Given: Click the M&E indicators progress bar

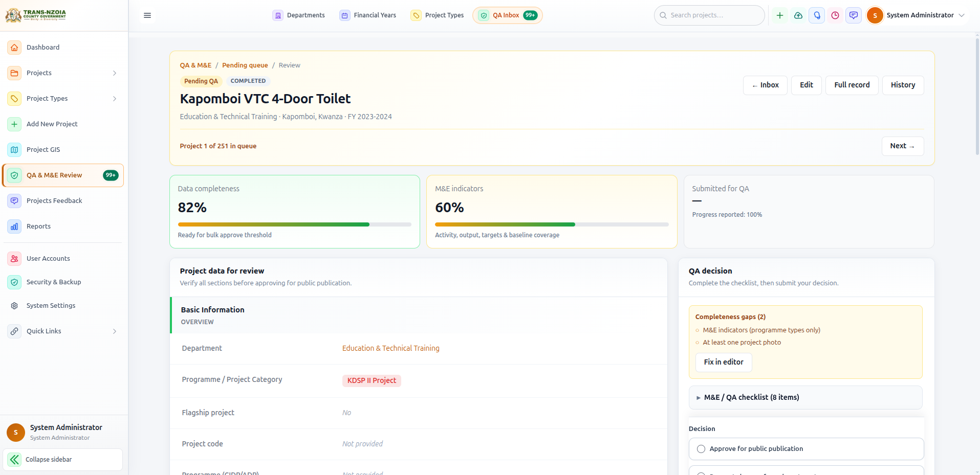Looking at the screenshot, I should (552, 224).
